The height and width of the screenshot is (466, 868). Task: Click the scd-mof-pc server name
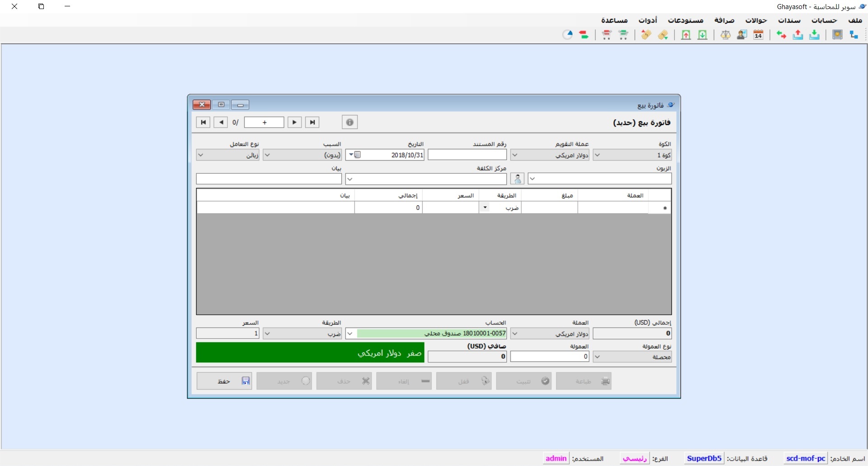[806, 458]
